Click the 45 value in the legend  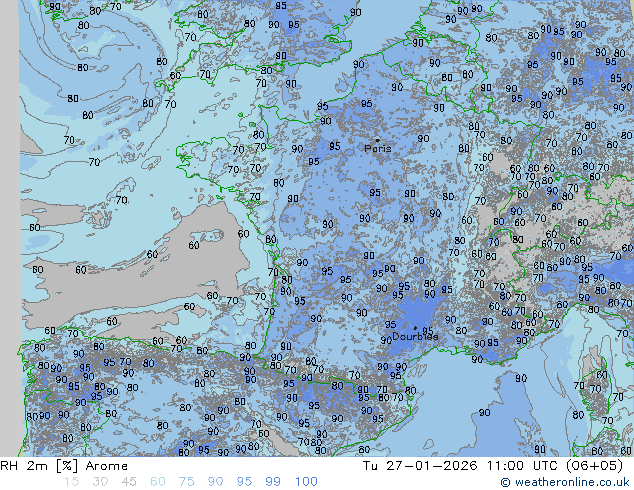click(x=129, y=482)
